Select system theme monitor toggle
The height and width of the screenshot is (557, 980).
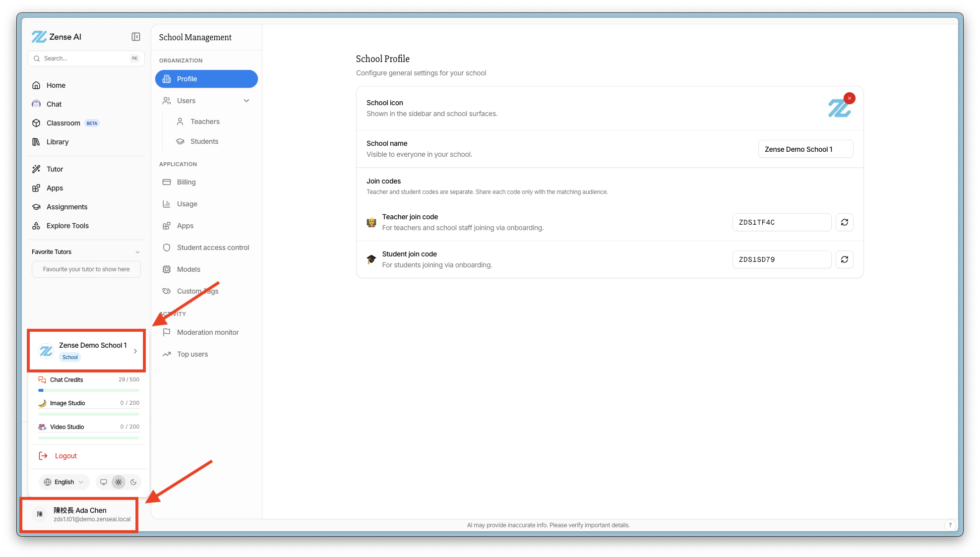pos(104,482)
